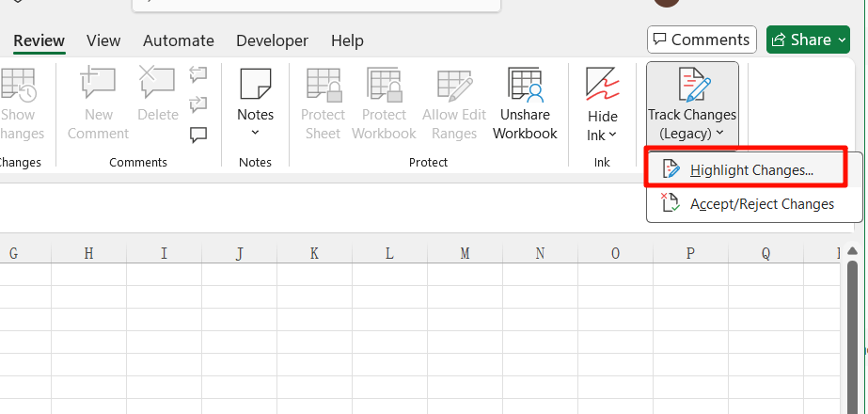
Task: Select column O header
Action: (x=616, y=253)
